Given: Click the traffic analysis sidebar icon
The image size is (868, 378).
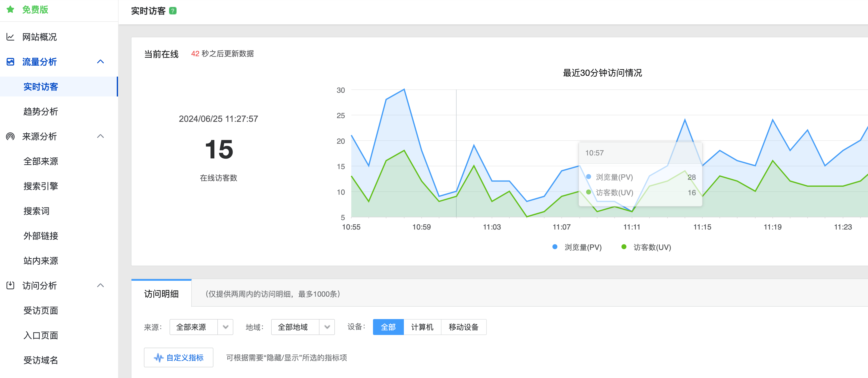Looking at the screenshot, I should coord(10,62).
